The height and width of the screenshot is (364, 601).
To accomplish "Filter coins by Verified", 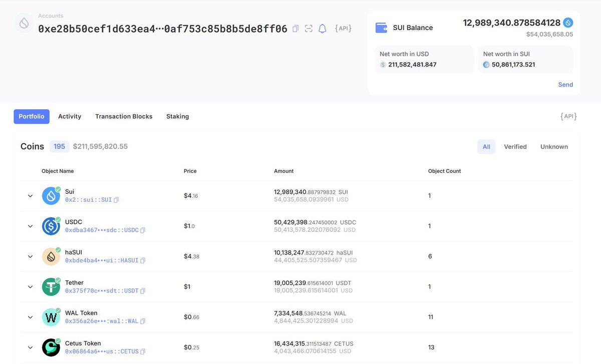I will 515,147.
